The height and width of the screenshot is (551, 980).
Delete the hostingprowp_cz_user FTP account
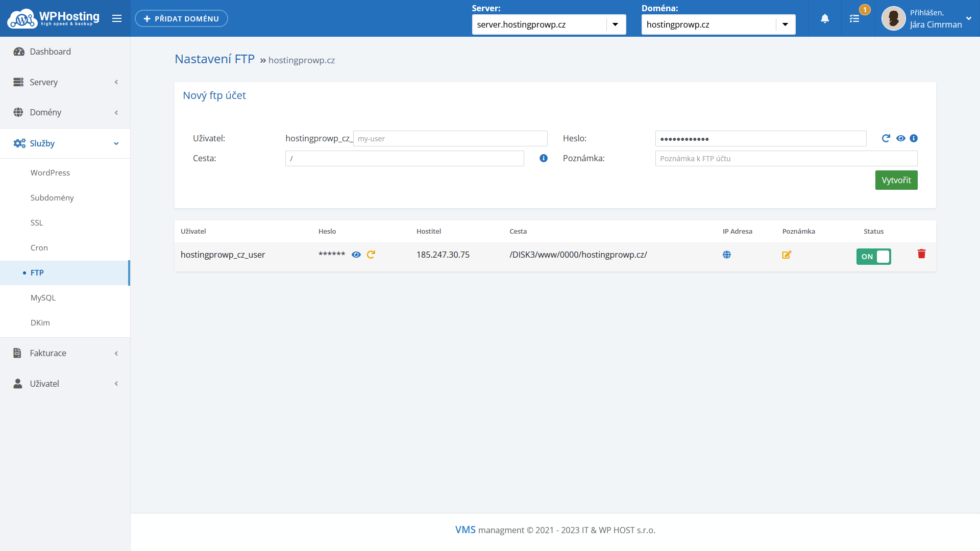pos(921,254)
